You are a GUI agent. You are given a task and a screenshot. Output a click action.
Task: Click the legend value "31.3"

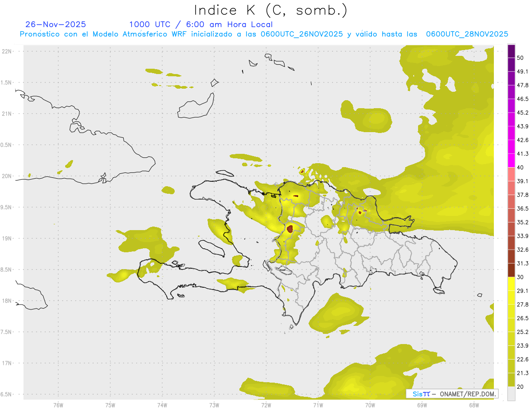tap(522, 263)
